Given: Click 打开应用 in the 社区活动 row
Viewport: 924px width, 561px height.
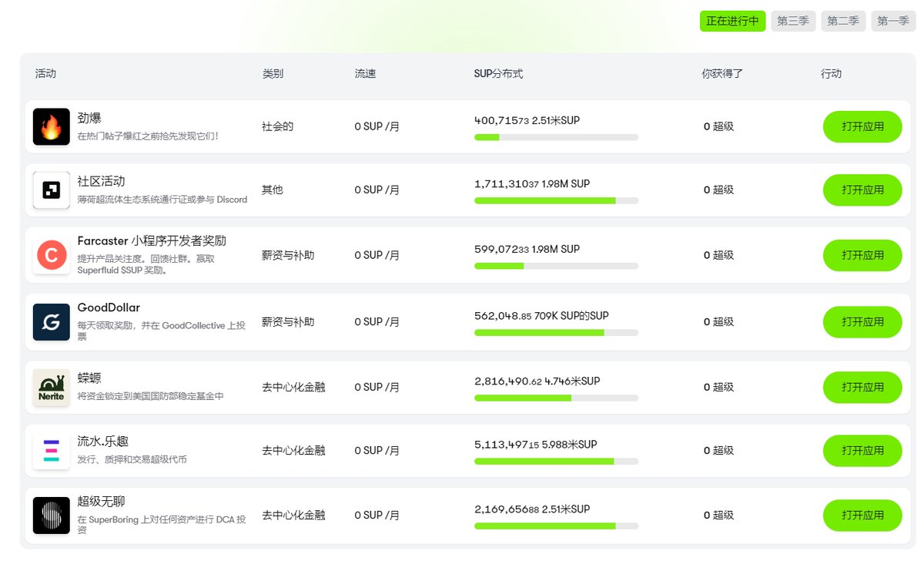Looking at the screenshot, I should pyautogui.click(x=862, y=190).
